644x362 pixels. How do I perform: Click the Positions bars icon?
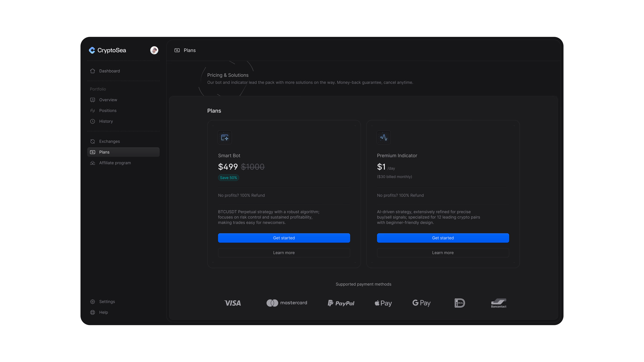93,110
